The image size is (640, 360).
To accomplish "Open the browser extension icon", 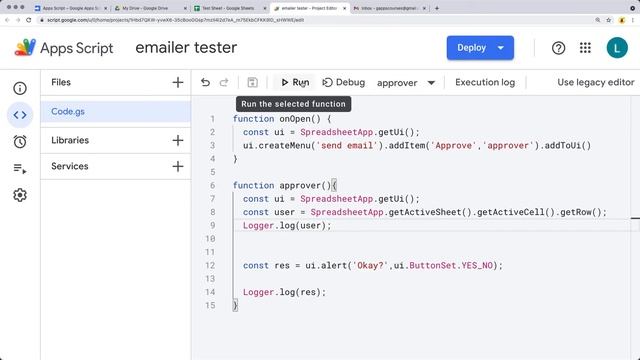I will point(622,20).
